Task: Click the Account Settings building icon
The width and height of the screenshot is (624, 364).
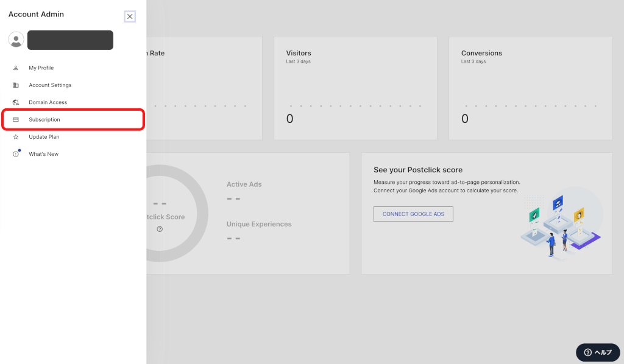Action: coord(16,85)
